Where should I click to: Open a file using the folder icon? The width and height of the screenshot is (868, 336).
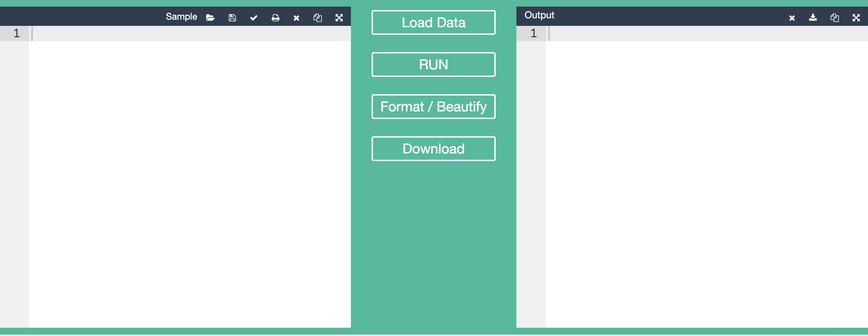pos(210,17)
